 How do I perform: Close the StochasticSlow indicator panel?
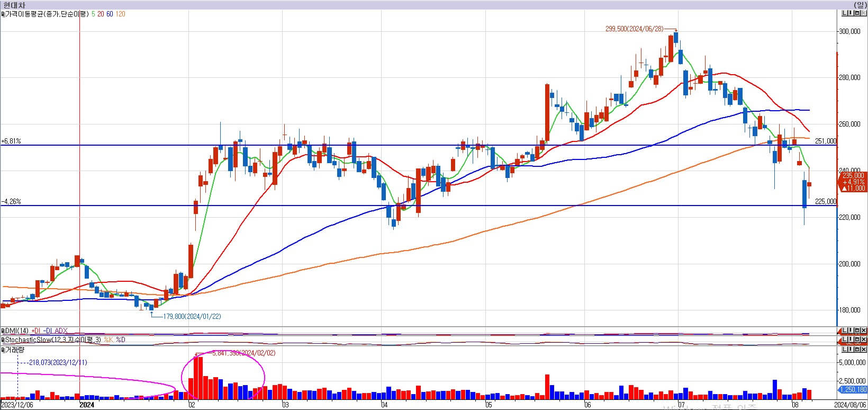(x=863, y=339)
